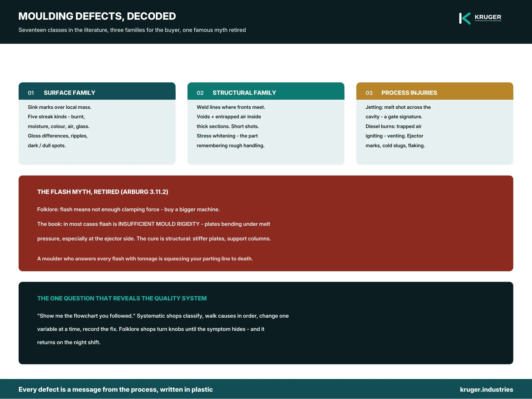Click 'remembering rough handling.' line
Viewport: 532px width, 399px height.
pyautogui.click(x=231, y=146)
